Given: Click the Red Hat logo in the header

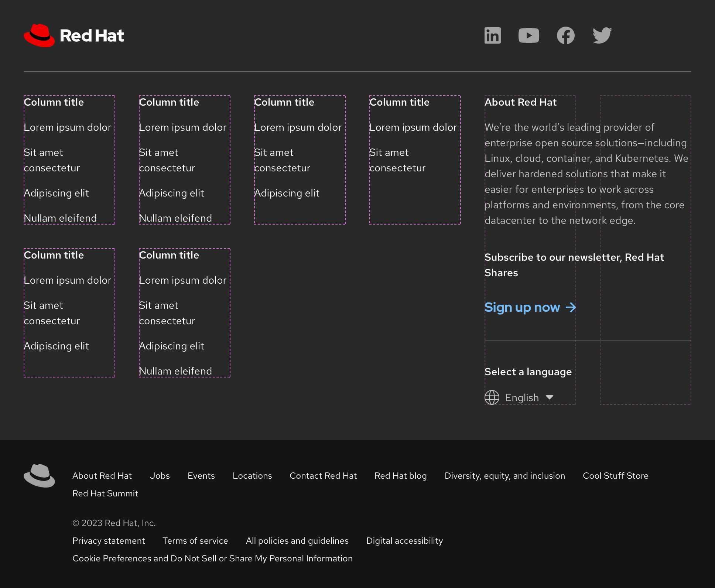Looking at the screenshot, I should (x=73, y=35).
